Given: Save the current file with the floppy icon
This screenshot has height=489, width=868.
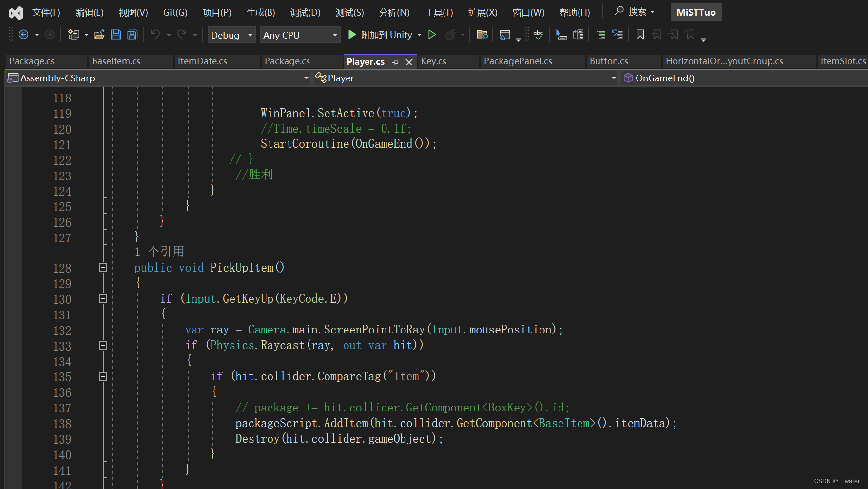Looking at the screenshot, I should pyautogui.click(x=116, y=35).
